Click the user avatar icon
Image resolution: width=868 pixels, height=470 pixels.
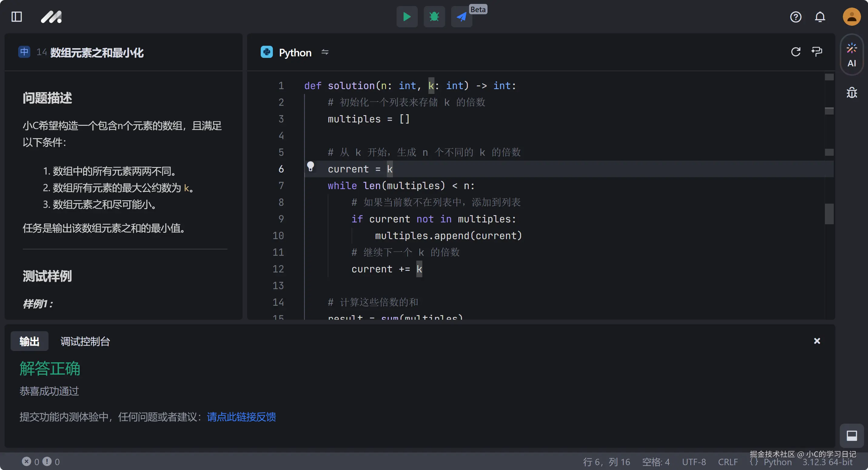[852, 17]
